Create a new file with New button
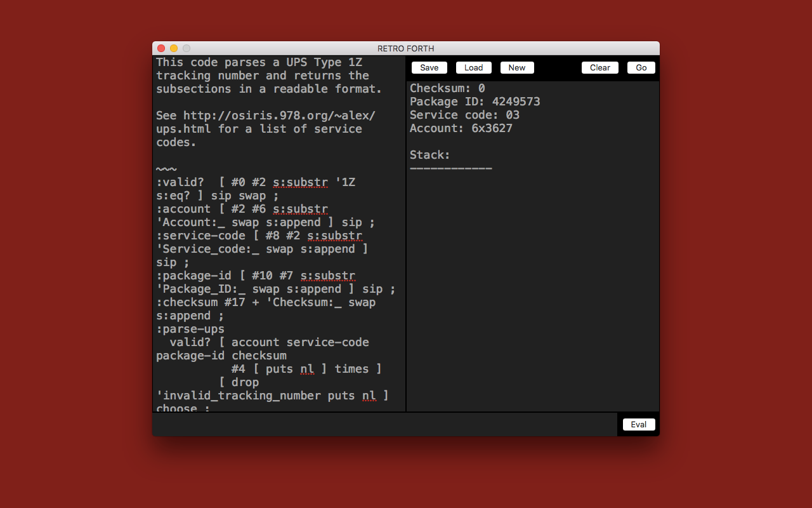The image size is (812, 508). click(517, 68)
